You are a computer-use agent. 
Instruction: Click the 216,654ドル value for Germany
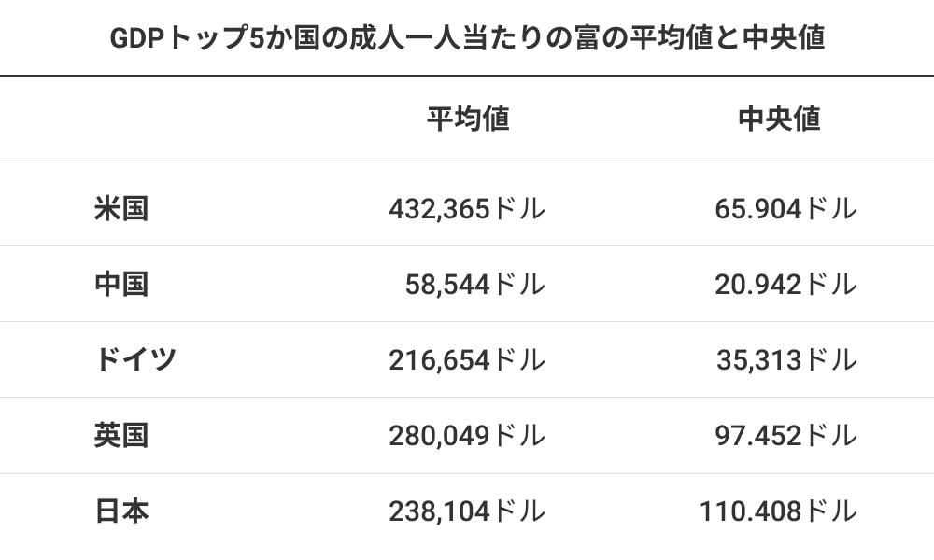(x=467, y=359)
